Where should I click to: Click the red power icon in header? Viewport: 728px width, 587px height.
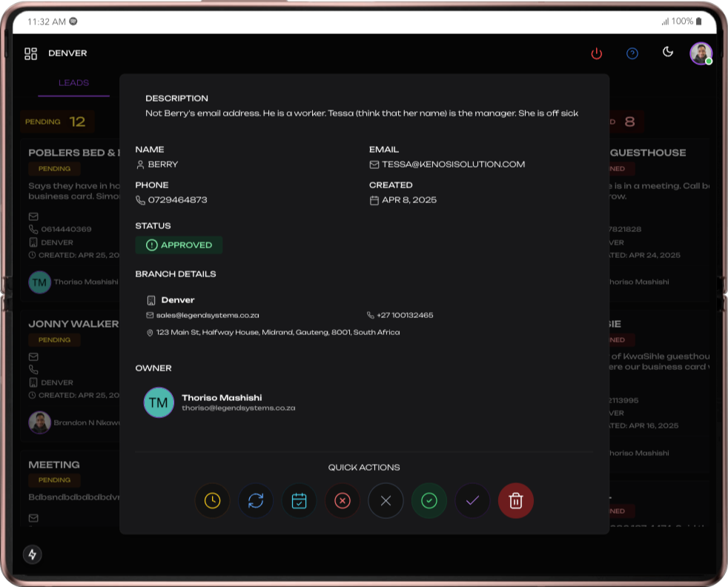pos(596,53)
